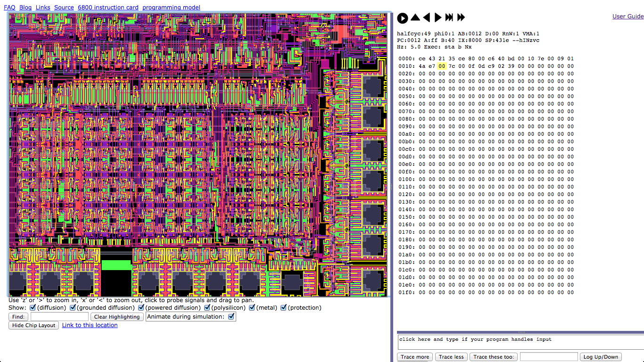Toggle the polysilicon layer visibility

(207, 308)
